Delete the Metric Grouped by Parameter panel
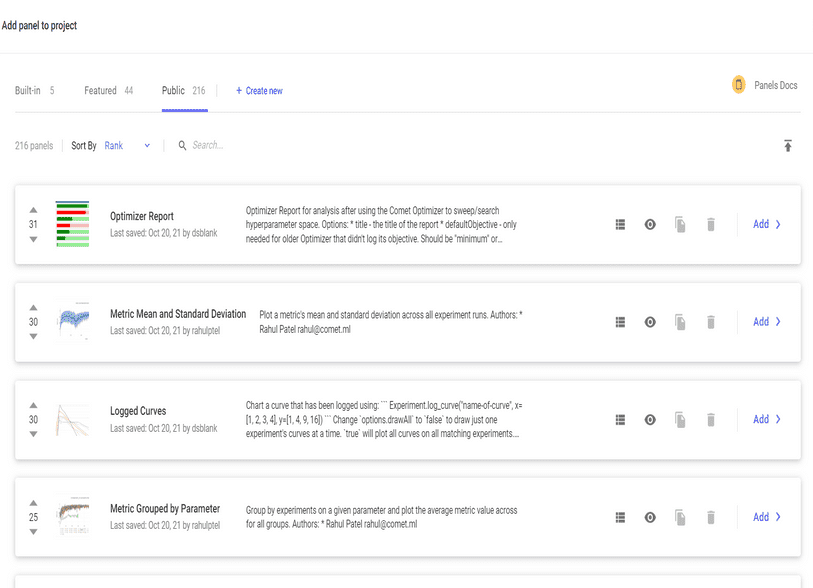813x588 pixels. coord(710,517)
